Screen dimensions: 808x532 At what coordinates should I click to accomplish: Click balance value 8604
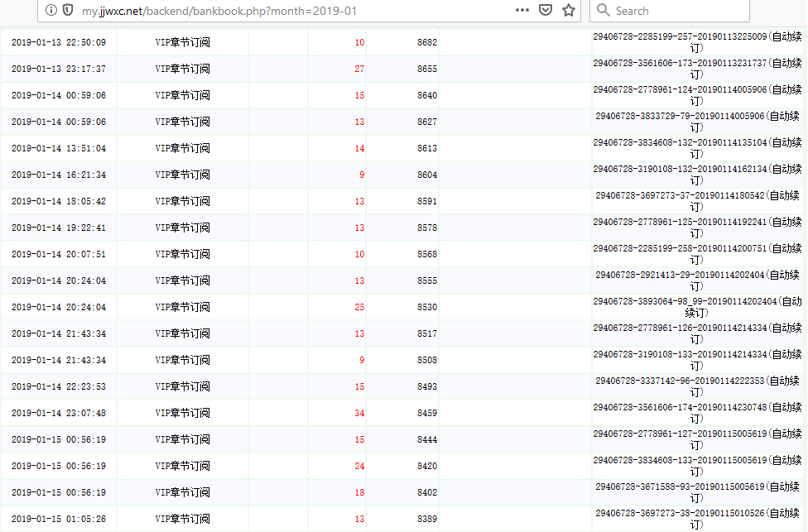[427, 175]
